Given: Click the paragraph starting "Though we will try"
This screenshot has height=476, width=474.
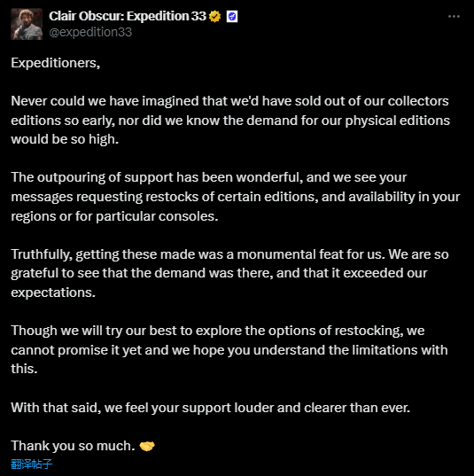Looking at the screenshot, I should coord(229,349).
